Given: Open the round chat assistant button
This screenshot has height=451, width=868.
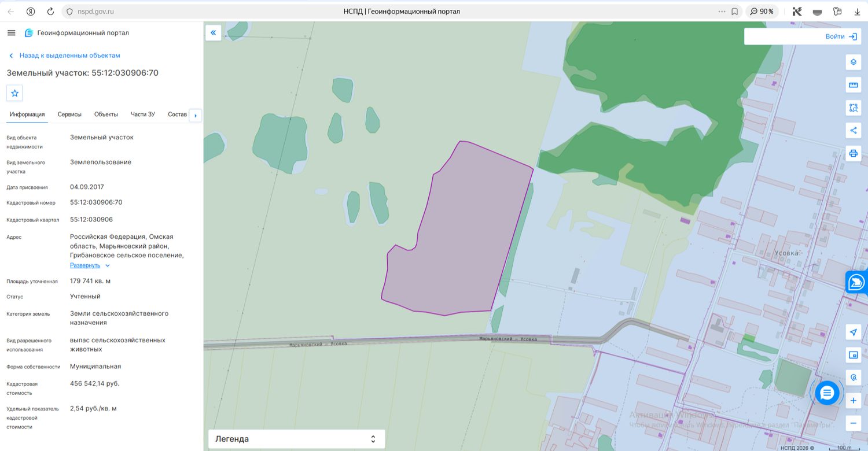Looking at the screenshot, I should tap(827, 393).
